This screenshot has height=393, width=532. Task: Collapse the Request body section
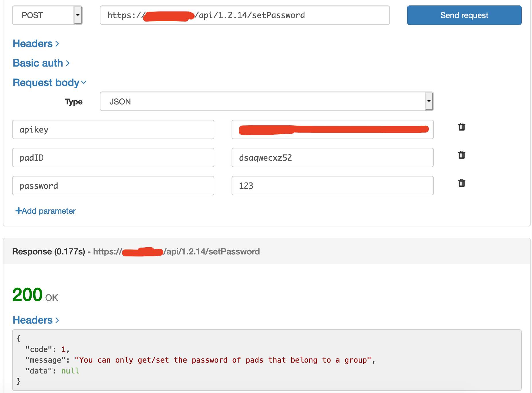(x=84, y=83)
